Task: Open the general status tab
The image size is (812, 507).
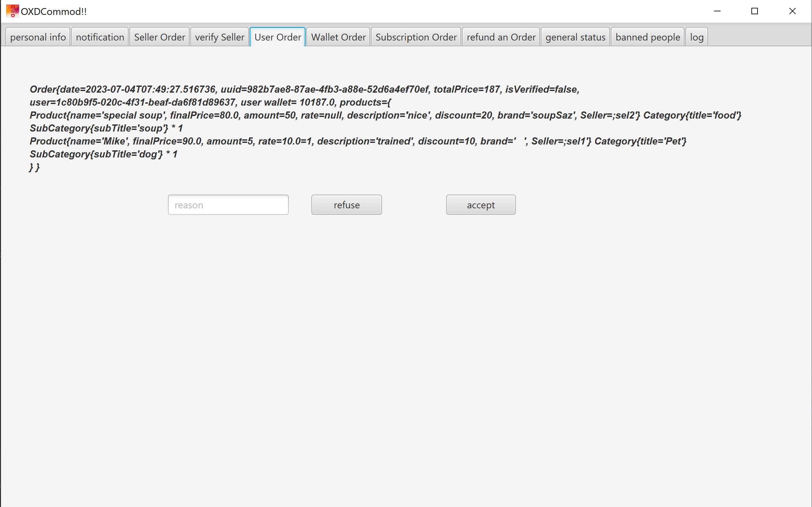Action: point(575,37)
